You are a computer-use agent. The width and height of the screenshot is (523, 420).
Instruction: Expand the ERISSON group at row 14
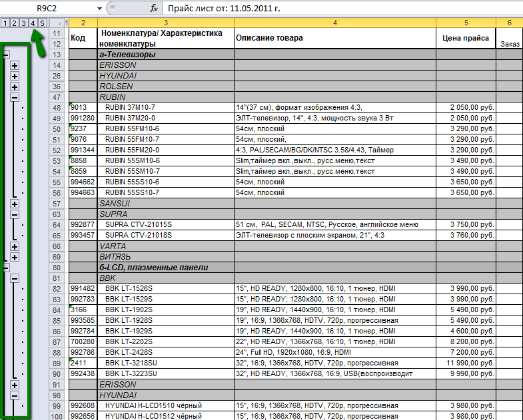[x=15, y=66]
